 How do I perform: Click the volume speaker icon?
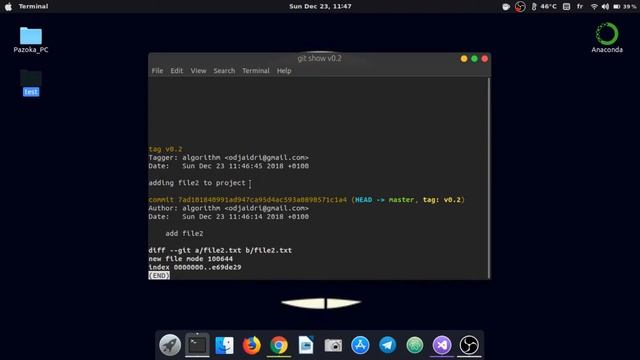605,7
